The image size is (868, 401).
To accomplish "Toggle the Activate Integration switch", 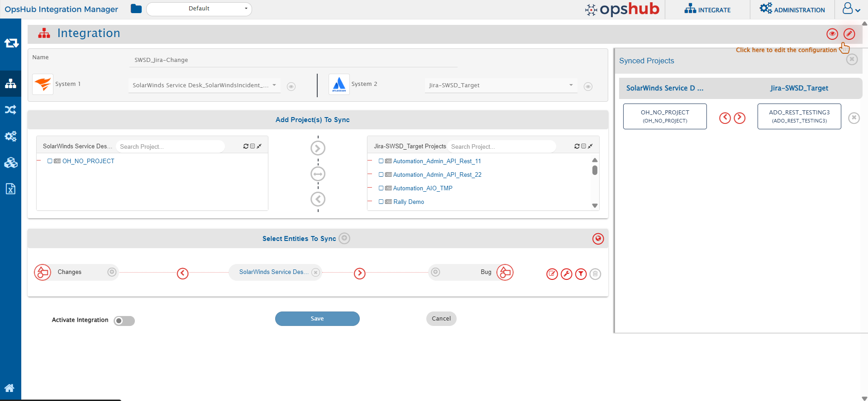I will point(124,321).
